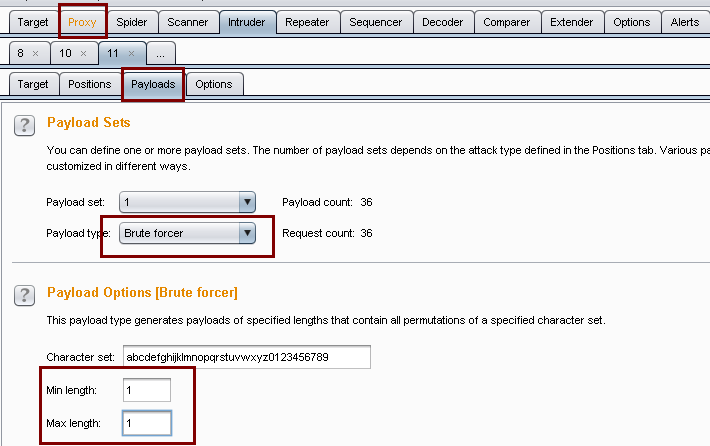This screenshot has height=446, width=710.
Task: Open help for Payload Options section
Action: (24, 296)
